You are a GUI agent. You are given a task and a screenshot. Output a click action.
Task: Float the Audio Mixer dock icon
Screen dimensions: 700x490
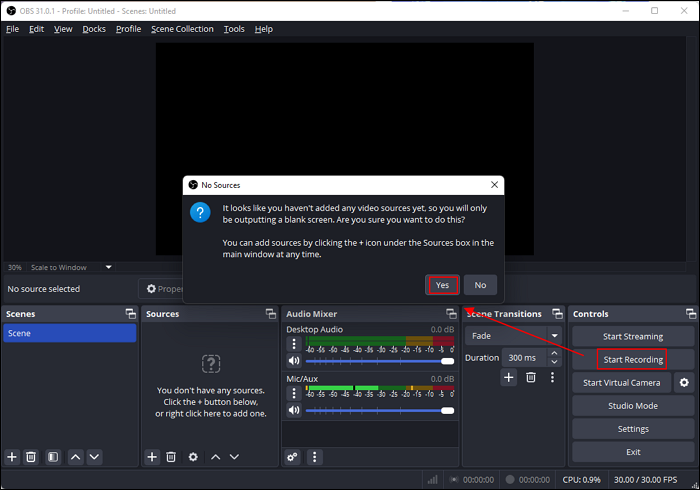pos(451,314)
